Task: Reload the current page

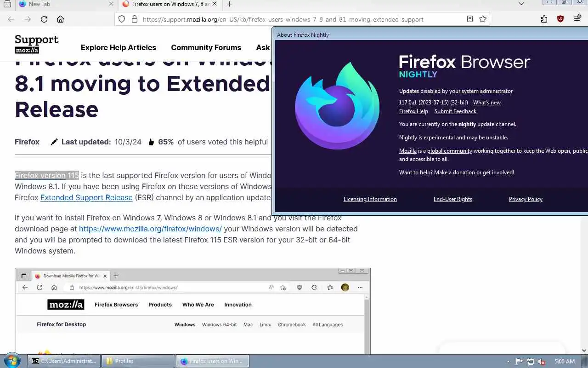Action: (x=44, y=19)
